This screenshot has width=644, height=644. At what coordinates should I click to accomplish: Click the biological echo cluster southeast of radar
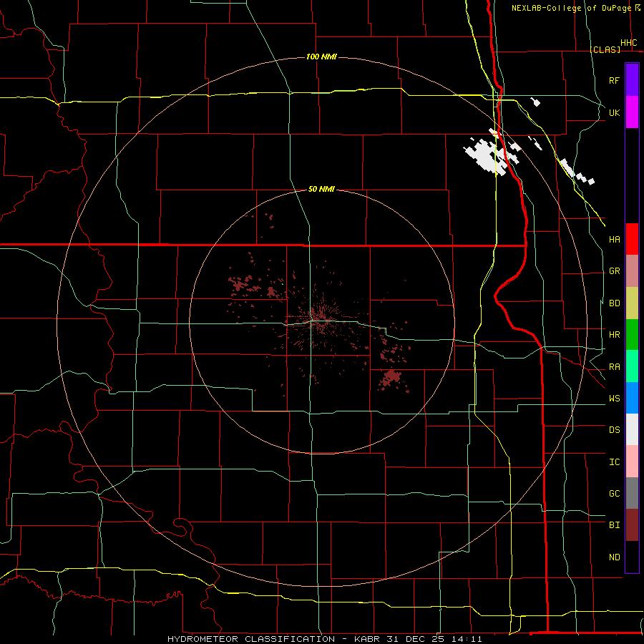tap(391, 379)
